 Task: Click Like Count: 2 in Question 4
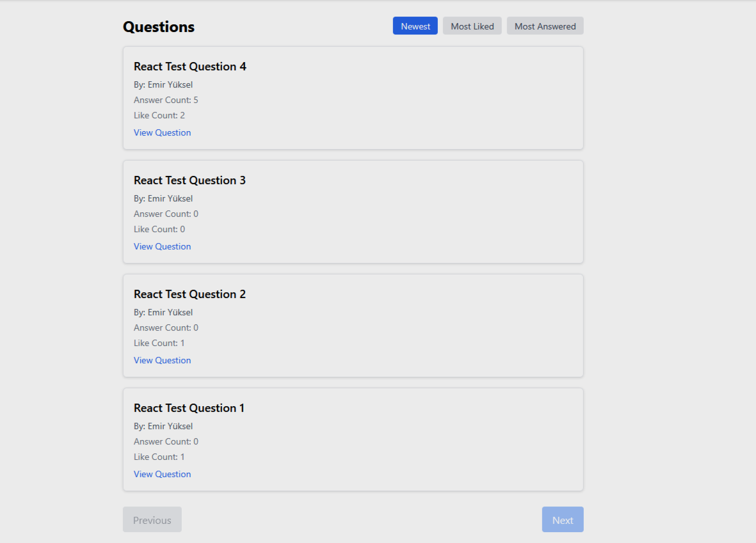tap(159, 116)
